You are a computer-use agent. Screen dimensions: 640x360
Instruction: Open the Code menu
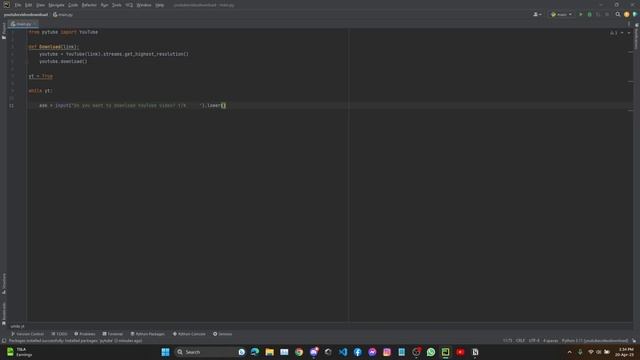point(73,5)
